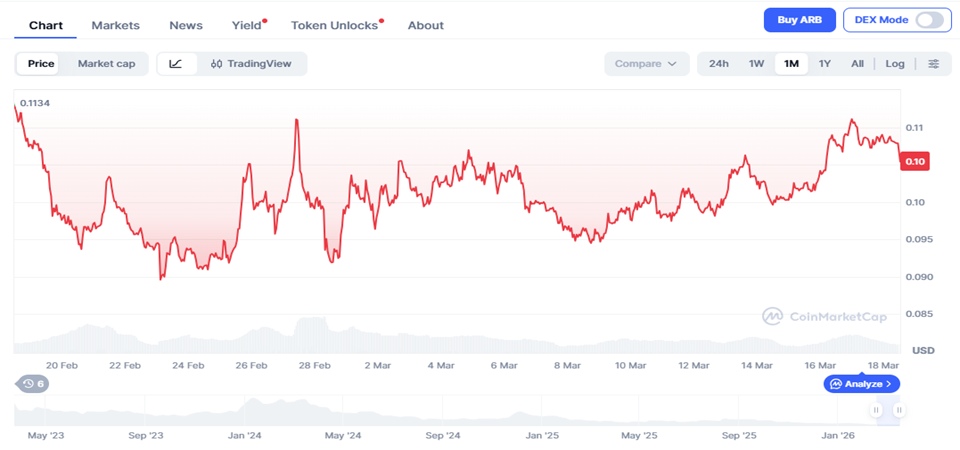
Task: Open the Token Unlocks tab
Action: pos(335,25)
